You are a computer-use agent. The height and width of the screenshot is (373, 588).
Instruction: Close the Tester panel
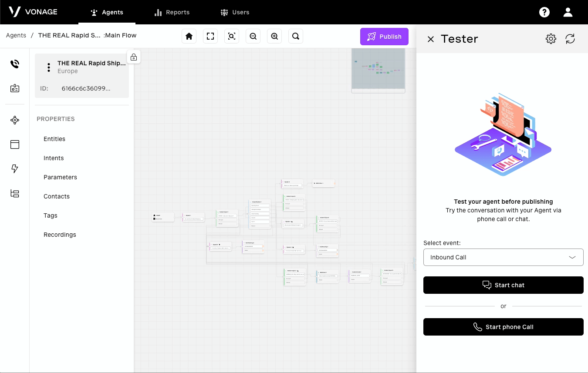(x=431, y=39)
